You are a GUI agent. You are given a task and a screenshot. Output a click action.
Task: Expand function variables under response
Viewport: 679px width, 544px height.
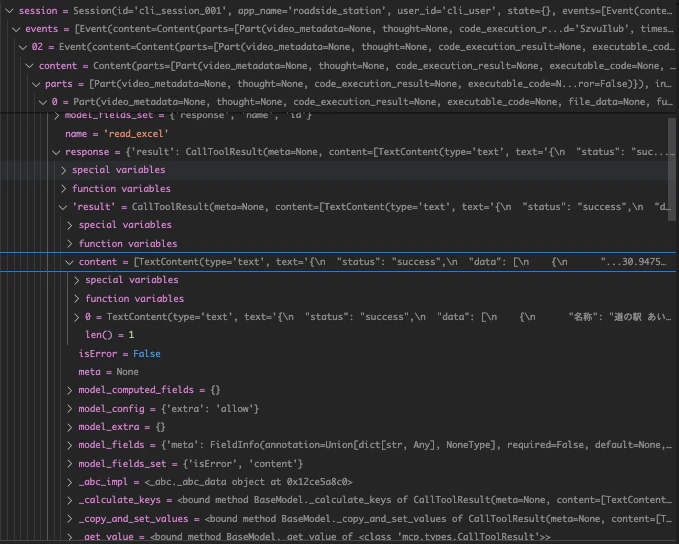(63, 189)
